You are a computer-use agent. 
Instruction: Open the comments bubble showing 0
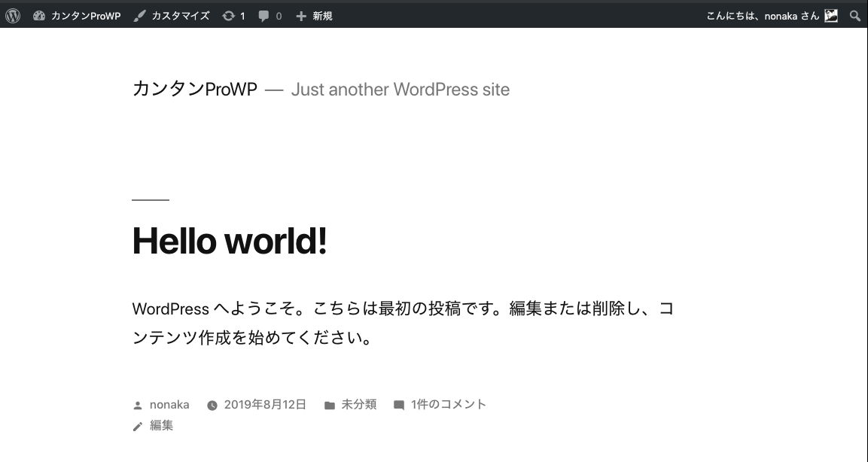pyautogui.click(x=270, y=16)
